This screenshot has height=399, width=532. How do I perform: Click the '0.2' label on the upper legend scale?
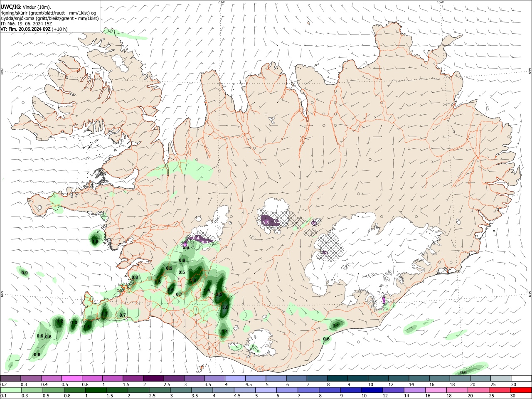[x=3, y=384]
